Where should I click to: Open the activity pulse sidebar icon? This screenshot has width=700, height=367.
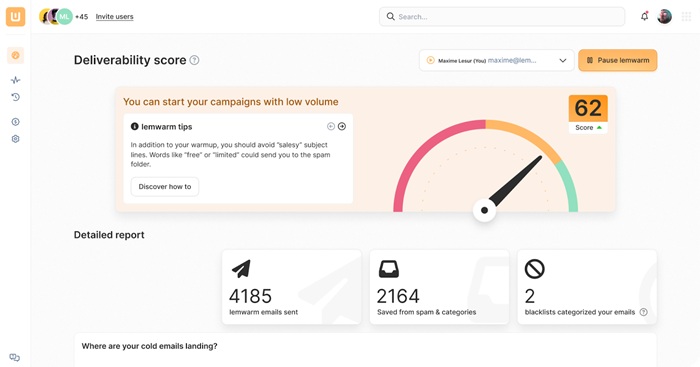(16, 80)
